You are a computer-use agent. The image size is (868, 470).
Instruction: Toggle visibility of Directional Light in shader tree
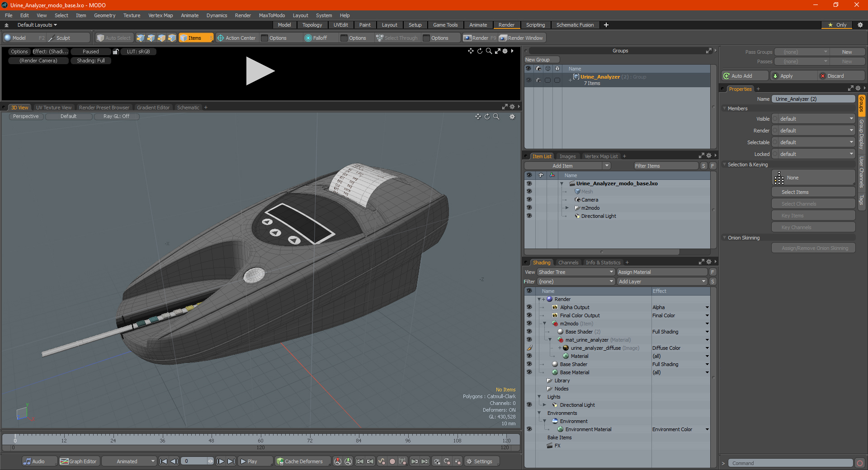click(529, 405)
